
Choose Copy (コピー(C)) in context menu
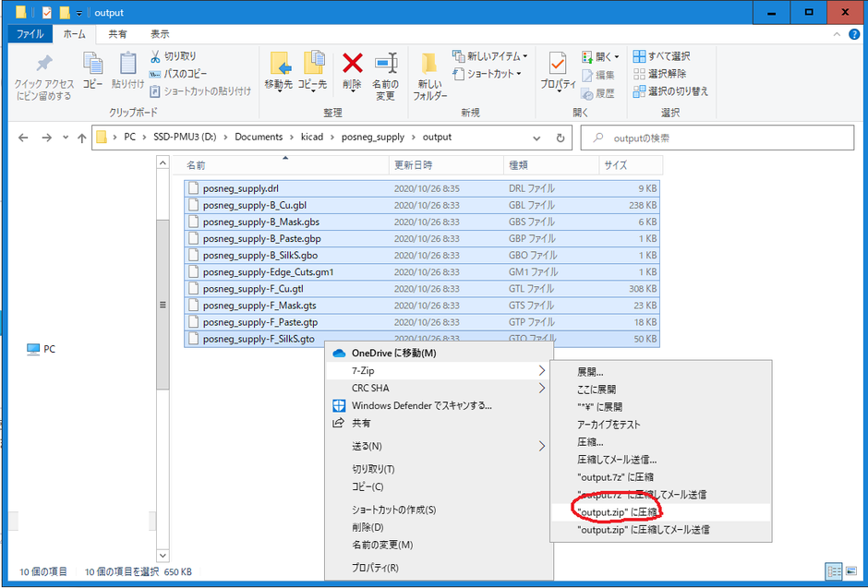click(439, 486)
